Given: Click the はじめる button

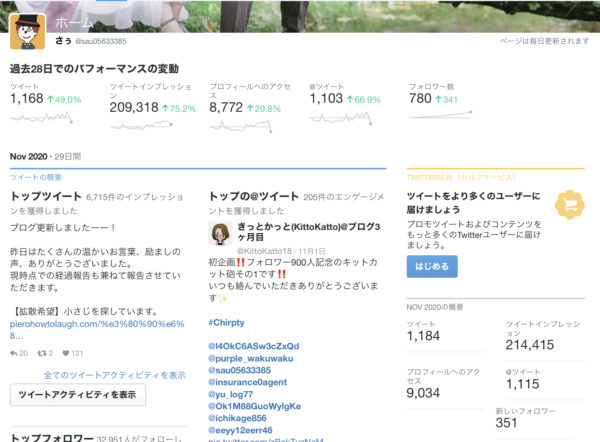Looking at the screenshot, I should pyautogui.click(x=432, y=266).
